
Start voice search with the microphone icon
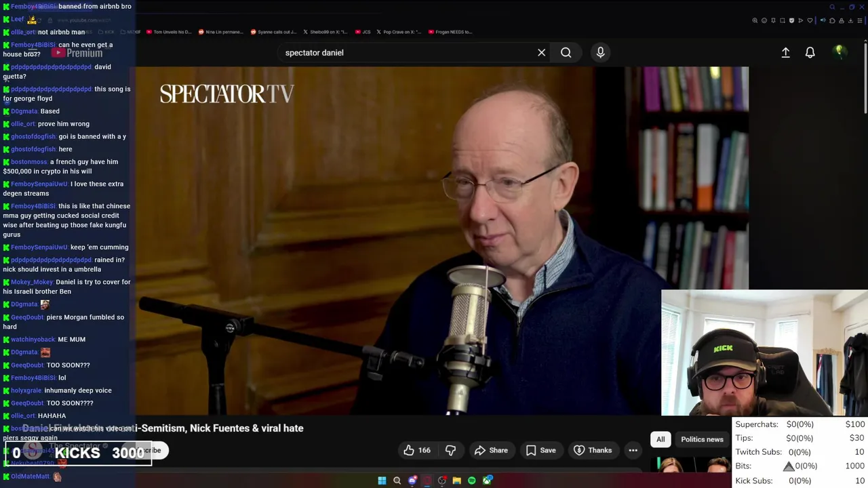600,52
